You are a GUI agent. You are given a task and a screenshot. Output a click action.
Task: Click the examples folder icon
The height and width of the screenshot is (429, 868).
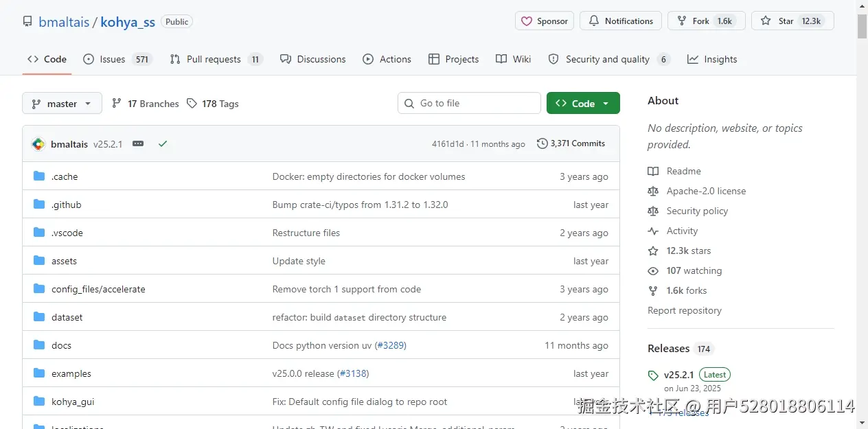(39, 373)
